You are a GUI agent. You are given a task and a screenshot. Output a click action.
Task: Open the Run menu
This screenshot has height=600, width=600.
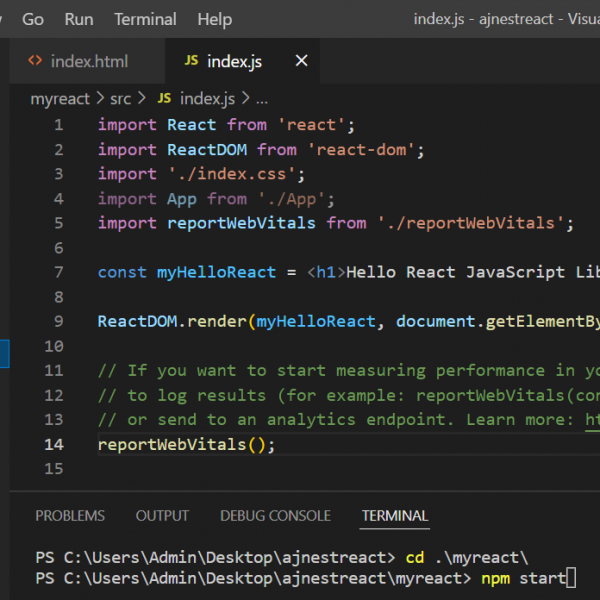[x=78, y=19]
